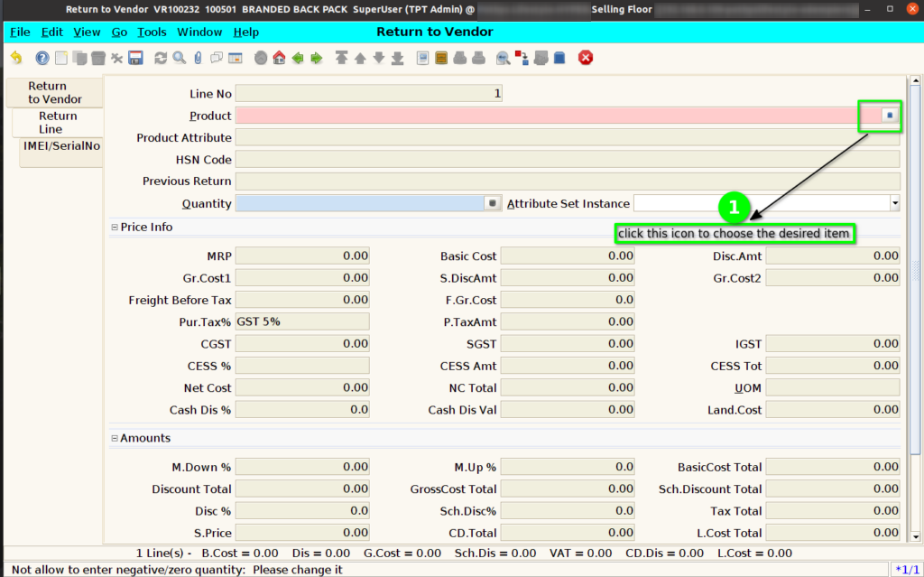
Task: Open active workflows red-blue icon
Action: click(x=522, y=58)
